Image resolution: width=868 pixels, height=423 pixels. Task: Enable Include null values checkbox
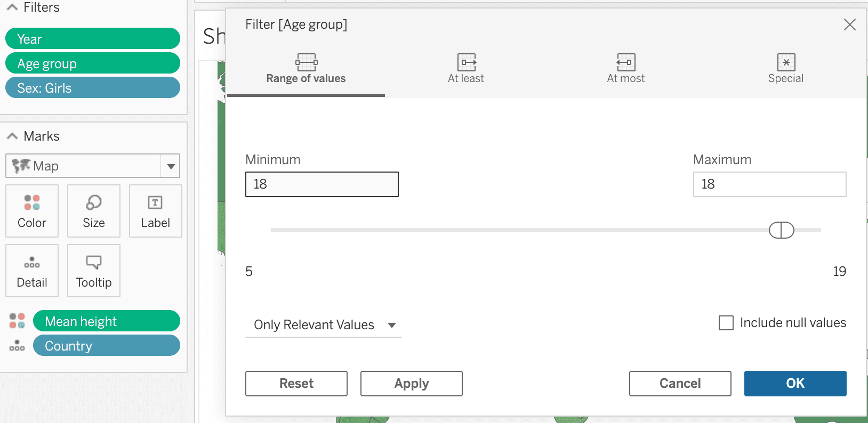726,323
